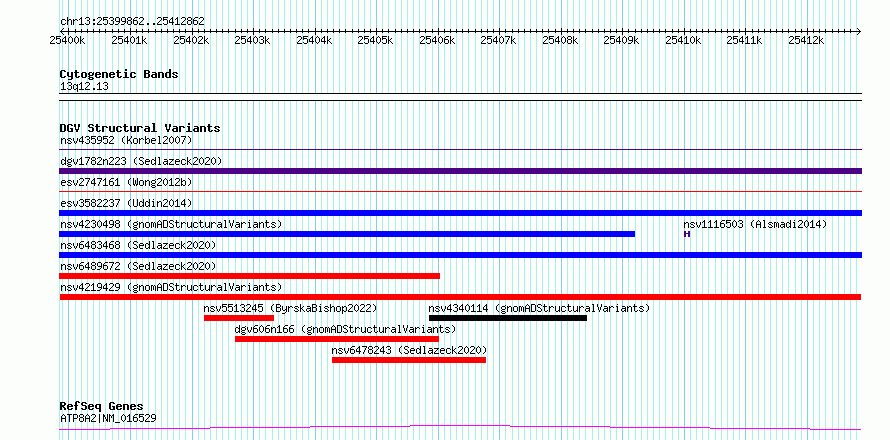This screenshot has height=440, width=890.
Task: Click the 25405k ruler tick label
Action: click(375, 40)
